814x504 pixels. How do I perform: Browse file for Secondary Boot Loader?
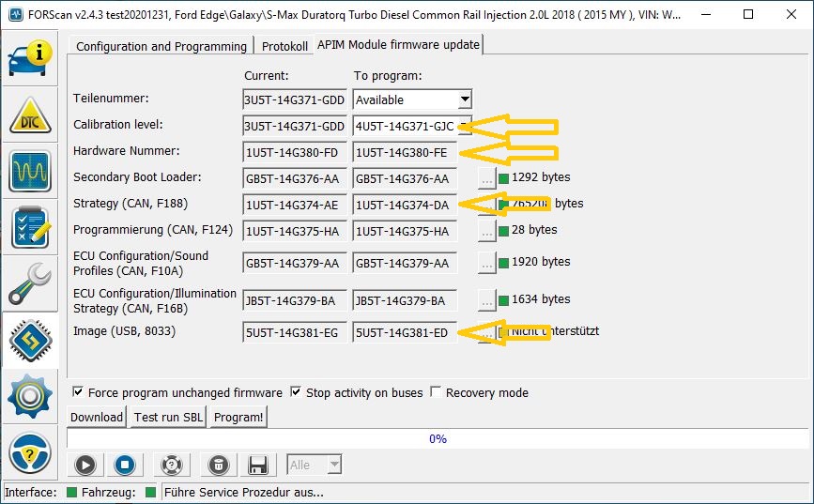(485, 178)
